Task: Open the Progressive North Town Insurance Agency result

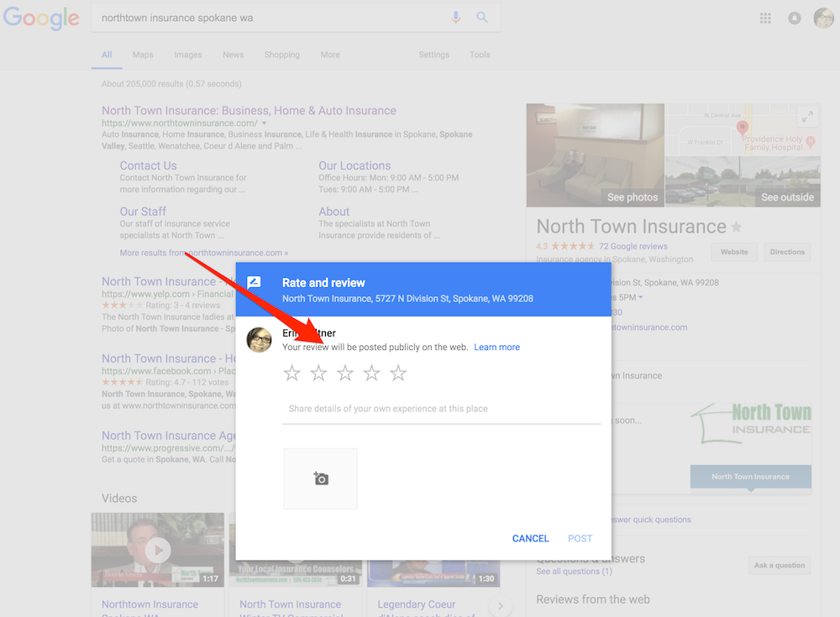Action: coord(168,436)
